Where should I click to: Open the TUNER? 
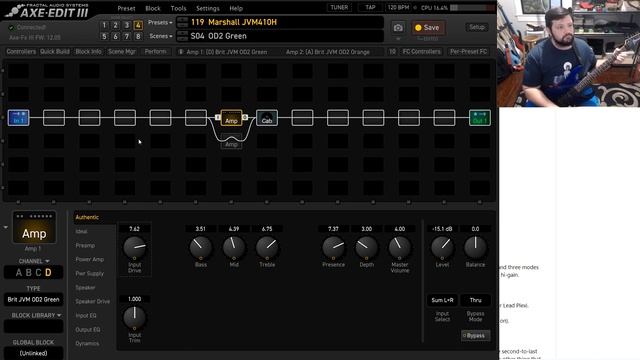pyautogui.click(x=339, y=7)
